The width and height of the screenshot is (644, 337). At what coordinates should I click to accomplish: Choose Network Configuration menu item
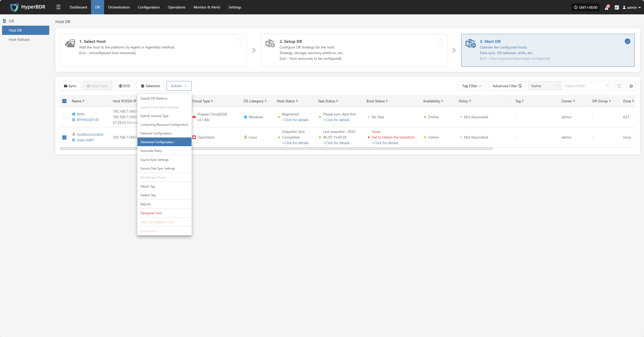point(164,133)
